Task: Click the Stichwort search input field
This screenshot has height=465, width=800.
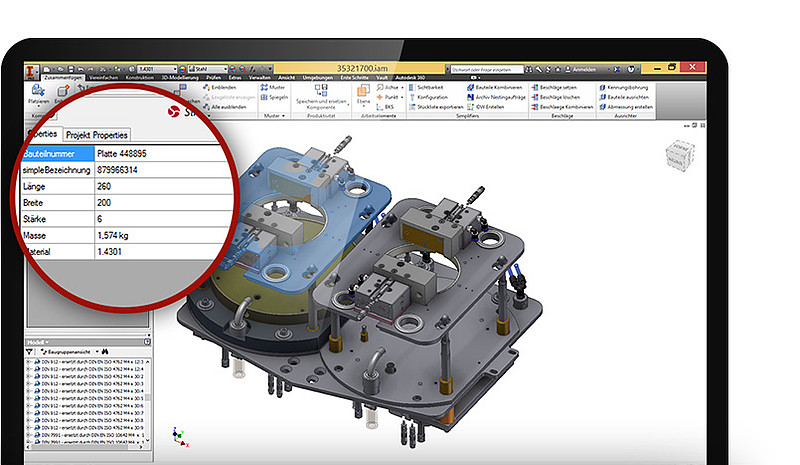Action: [487, 69]
